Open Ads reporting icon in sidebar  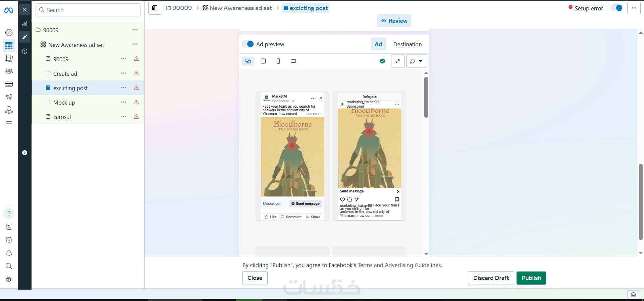[9, 58]
